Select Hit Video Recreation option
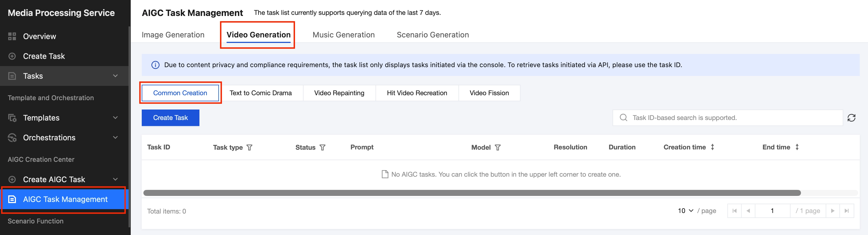 pos(417,93)
